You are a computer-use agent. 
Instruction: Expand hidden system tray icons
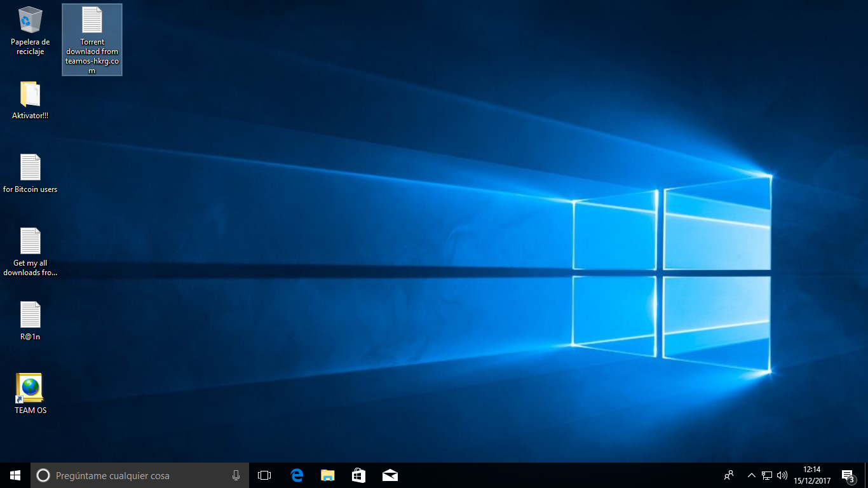752,475
